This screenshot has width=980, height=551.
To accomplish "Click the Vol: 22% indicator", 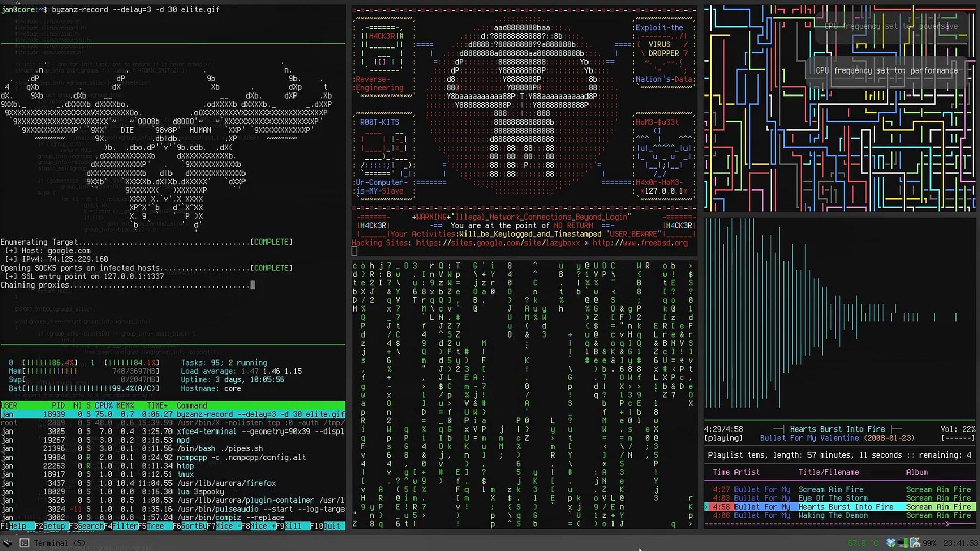I will click(958, 429).
